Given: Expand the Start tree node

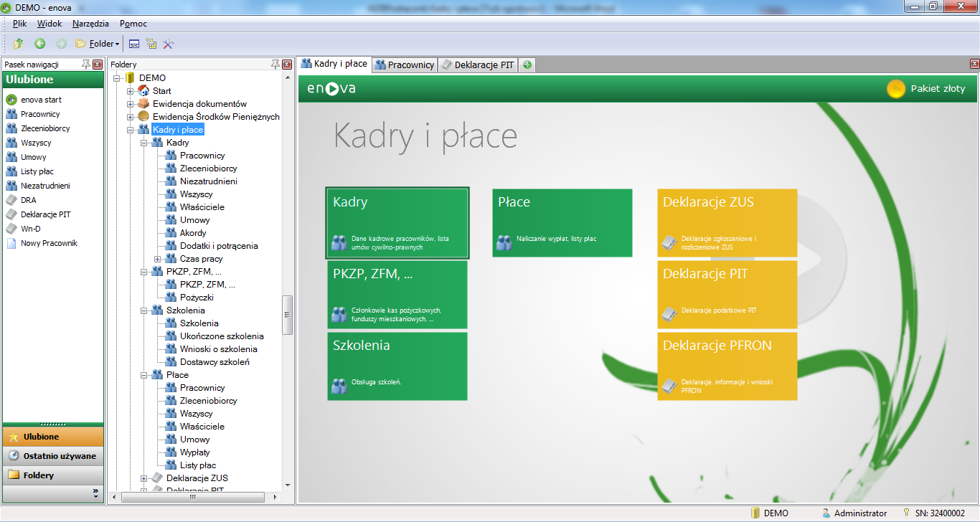Looking at the screenshot, I should tap(130, 90).
